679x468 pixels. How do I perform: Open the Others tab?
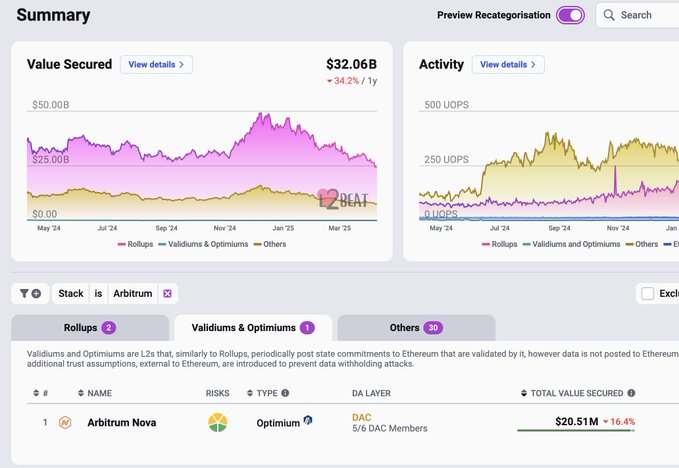pos(415,328)
